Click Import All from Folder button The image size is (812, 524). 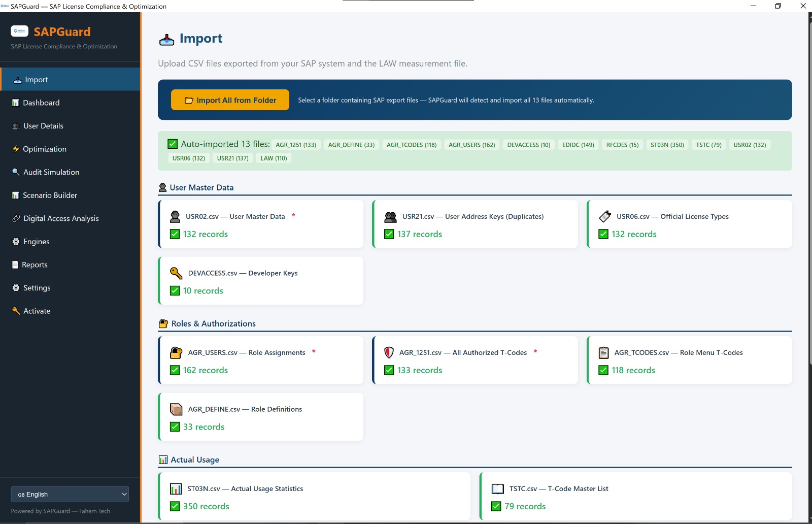tap(230, 100)
